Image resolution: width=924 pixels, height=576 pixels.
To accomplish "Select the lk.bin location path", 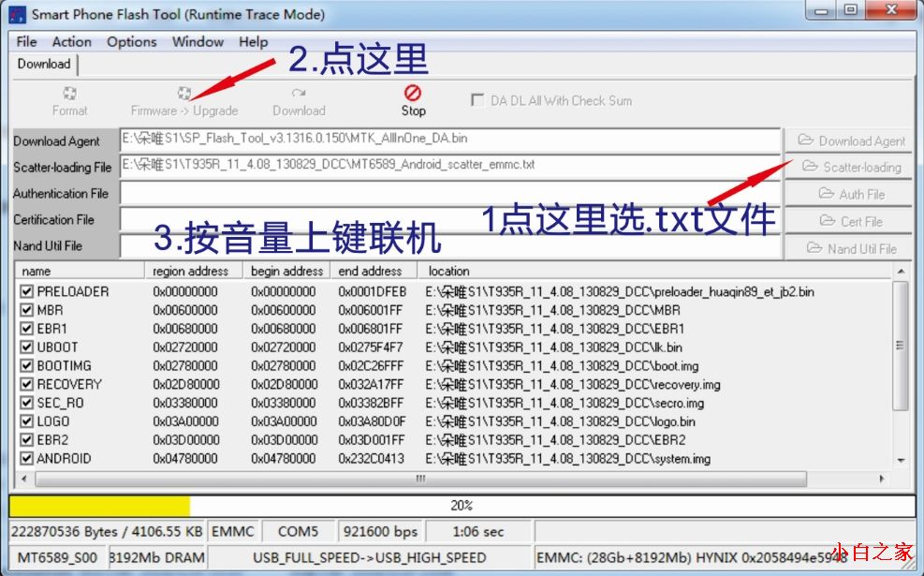I will (x=553, y=347).
